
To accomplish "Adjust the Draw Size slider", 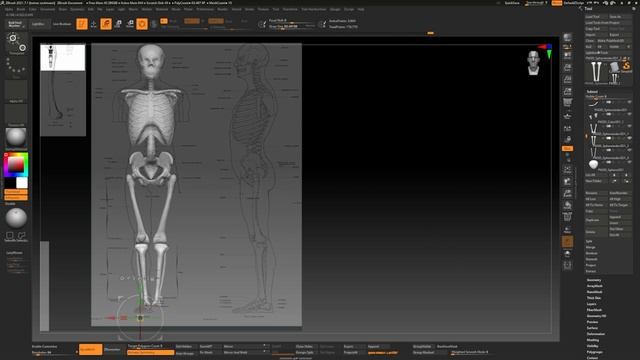I will (291, 27).
